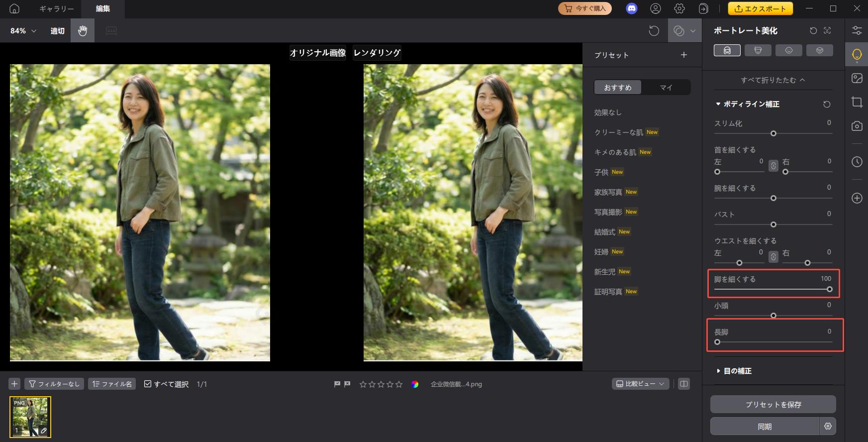Click the 脚を細くする slider handle
Image resolution: width=868 pixels, height=442 pixels.
[830, 289]
